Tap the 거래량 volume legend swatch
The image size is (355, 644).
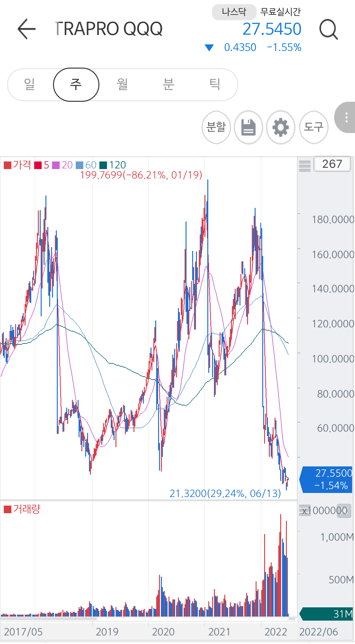click(8, 509)
